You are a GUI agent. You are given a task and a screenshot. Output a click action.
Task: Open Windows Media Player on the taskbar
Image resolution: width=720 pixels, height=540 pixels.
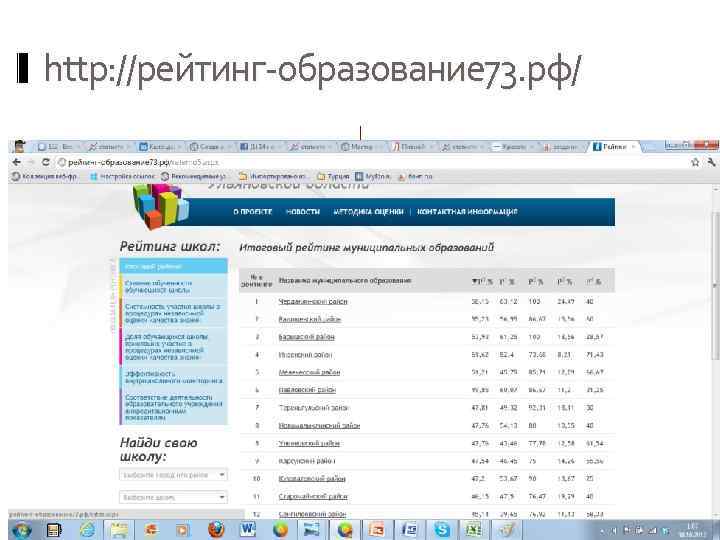pos(182,530)
